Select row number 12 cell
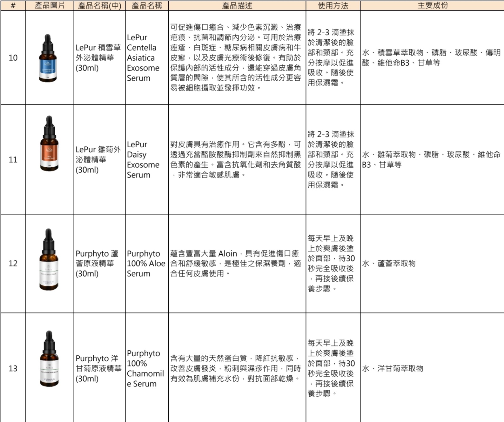Image resolution: width=504 pixels, height=422 pixels. pos(13,263)
